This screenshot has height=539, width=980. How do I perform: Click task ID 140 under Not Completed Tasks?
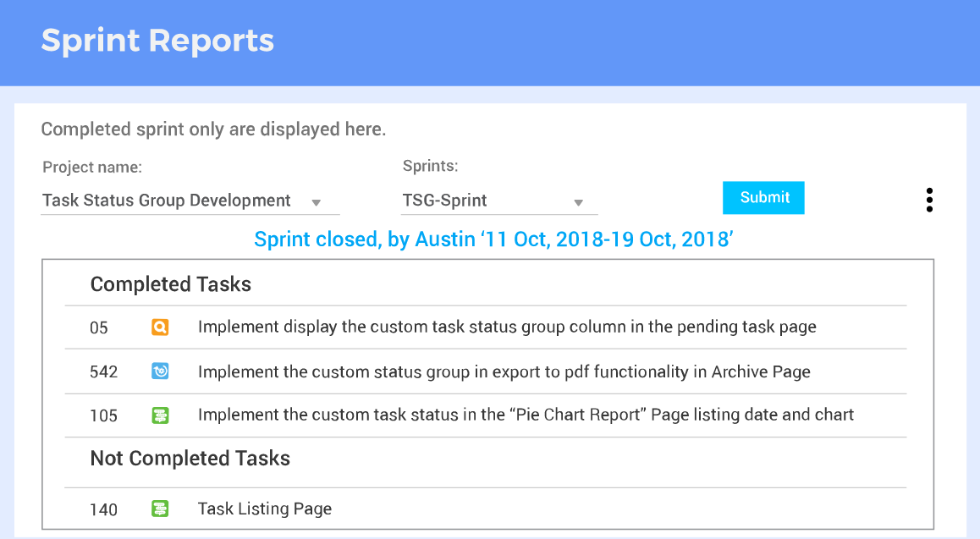[x=103, y=509]
